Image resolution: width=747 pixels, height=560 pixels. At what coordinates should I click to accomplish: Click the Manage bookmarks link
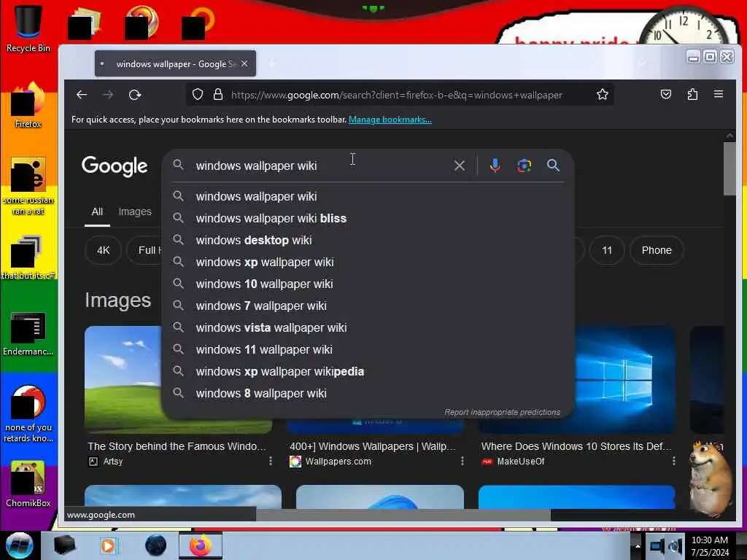[390, 120]
